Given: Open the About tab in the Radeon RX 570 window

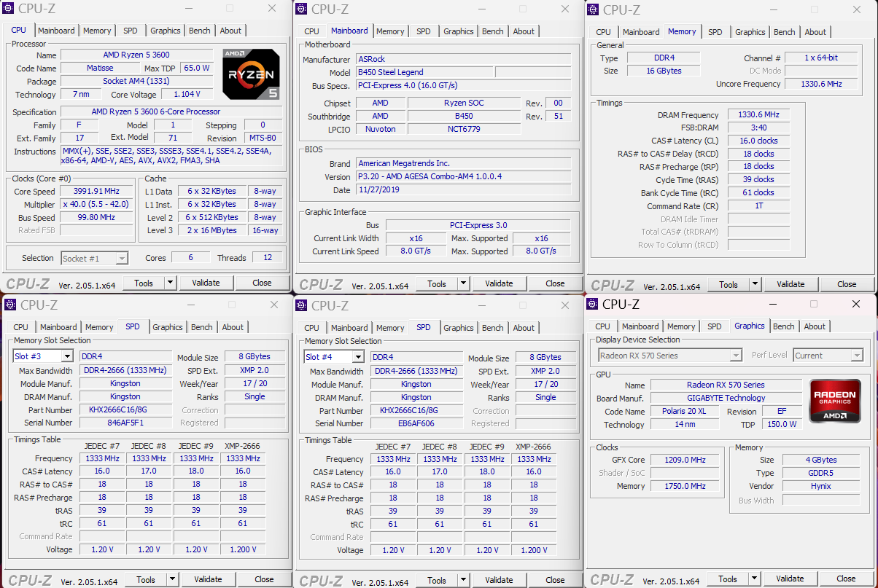Looking at the screenshot, I should click(815, 326).
